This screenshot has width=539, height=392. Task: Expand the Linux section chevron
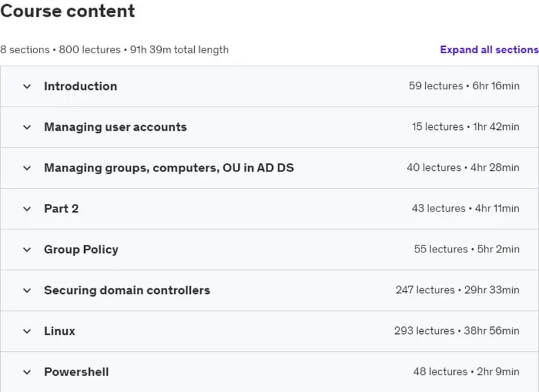[x=27, y=331]
